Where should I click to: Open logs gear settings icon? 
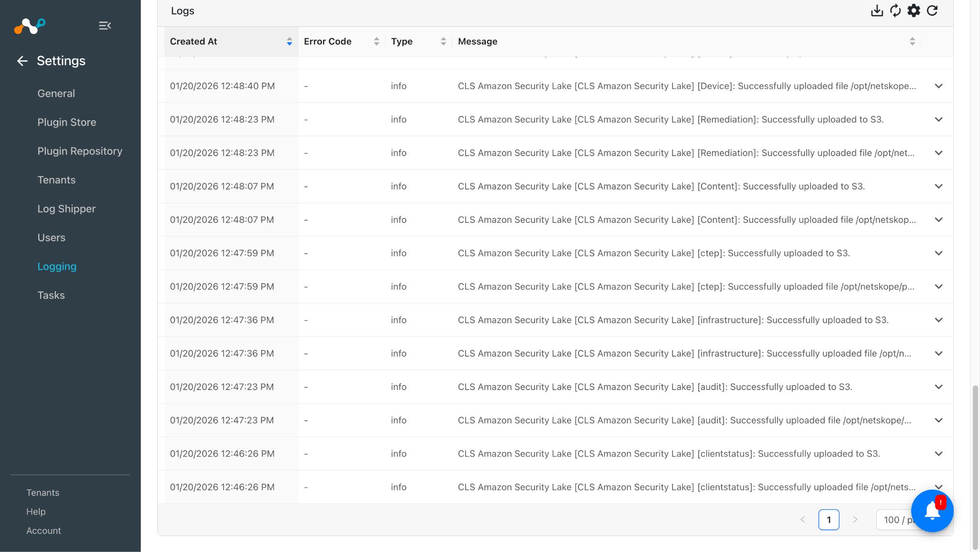coord(913,11)
